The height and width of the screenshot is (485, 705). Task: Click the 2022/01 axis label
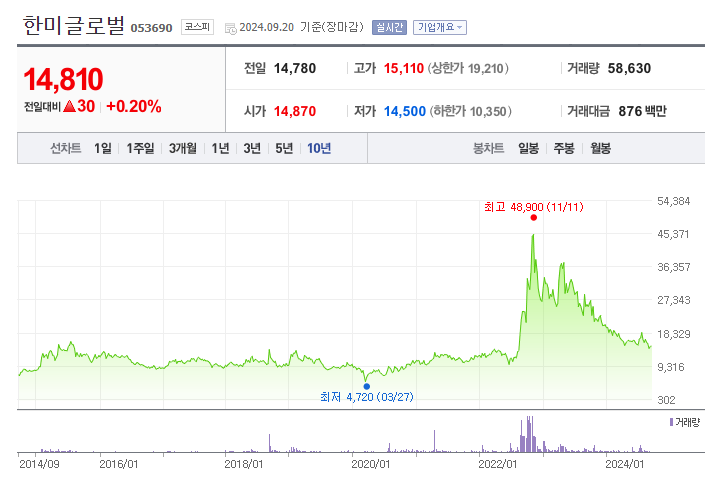point(498,464)
